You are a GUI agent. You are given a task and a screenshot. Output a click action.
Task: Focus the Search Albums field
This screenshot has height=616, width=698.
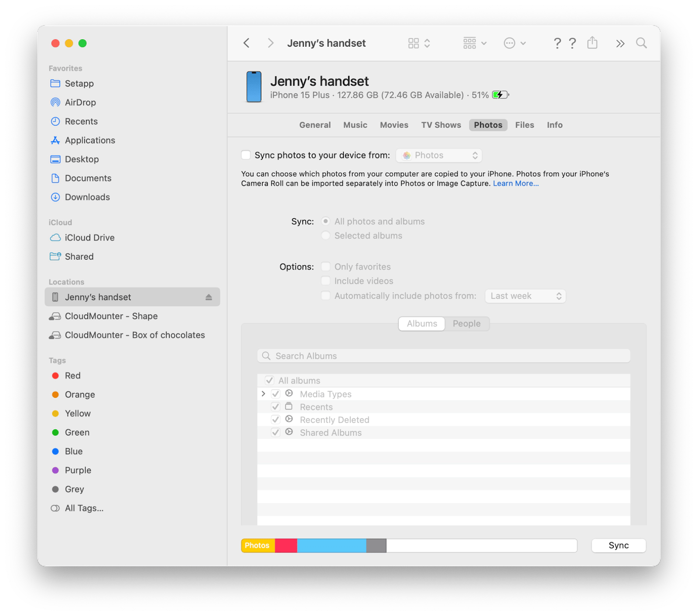pos(444,356)
